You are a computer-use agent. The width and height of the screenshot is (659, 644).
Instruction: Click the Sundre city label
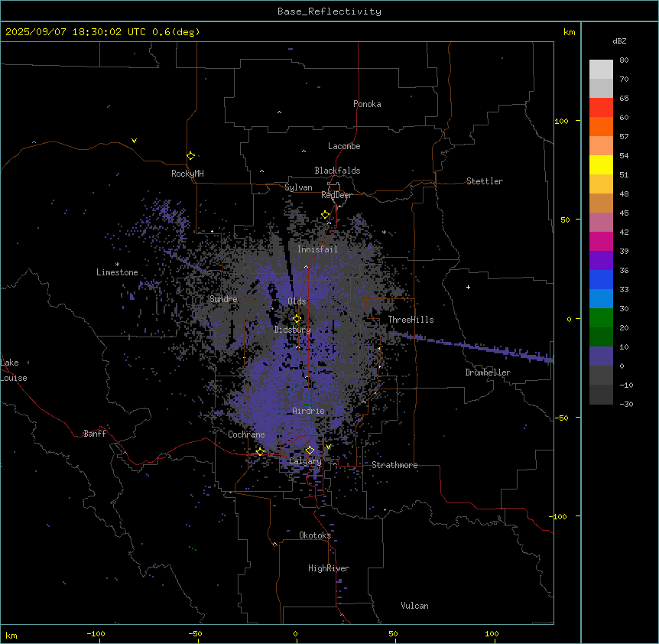pos(223,299)
